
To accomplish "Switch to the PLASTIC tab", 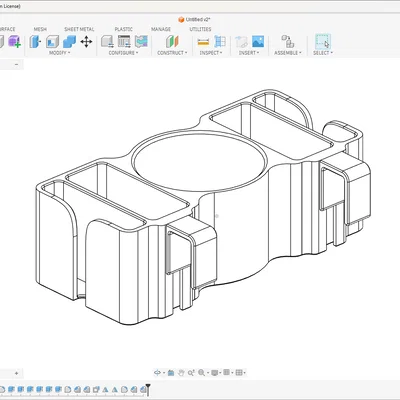I will pos(124,29).
